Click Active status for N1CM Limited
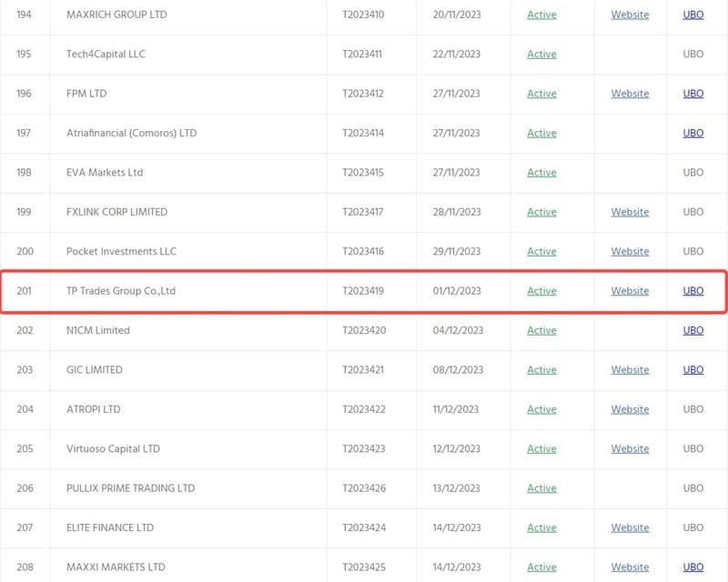The image size is (728, 582). [x=541, y=330]
